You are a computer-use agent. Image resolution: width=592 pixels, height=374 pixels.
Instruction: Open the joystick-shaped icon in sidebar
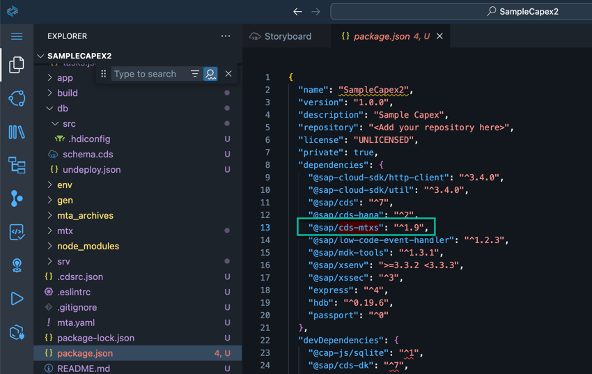(17, 265)
